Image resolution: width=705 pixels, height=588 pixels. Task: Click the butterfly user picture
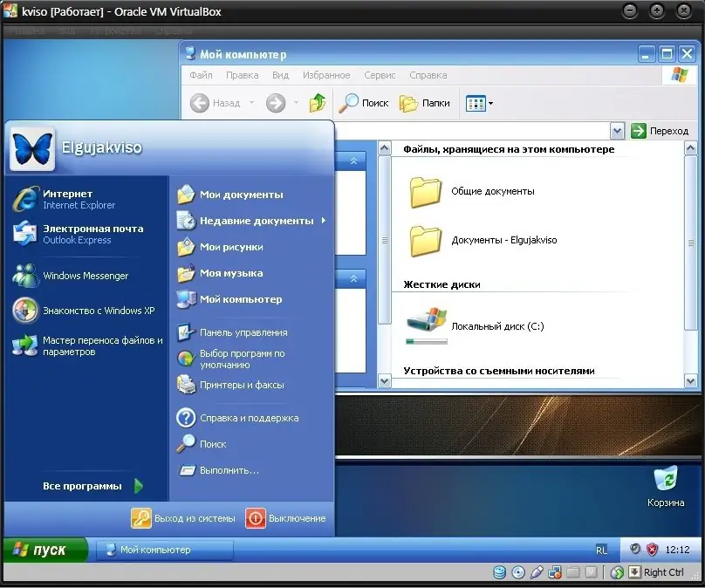[x=32, y=149]
